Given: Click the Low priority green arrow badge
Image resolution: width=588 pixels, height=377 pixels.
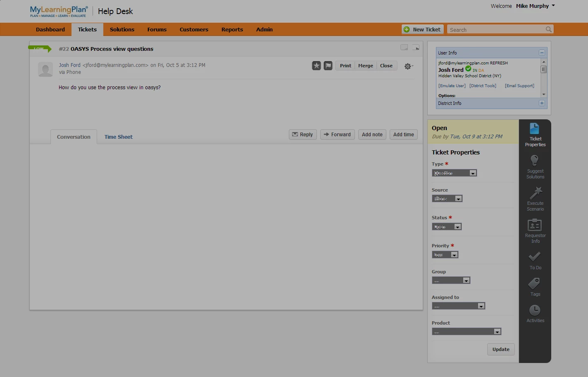Looking at the screenshot, I should point(40,49).
